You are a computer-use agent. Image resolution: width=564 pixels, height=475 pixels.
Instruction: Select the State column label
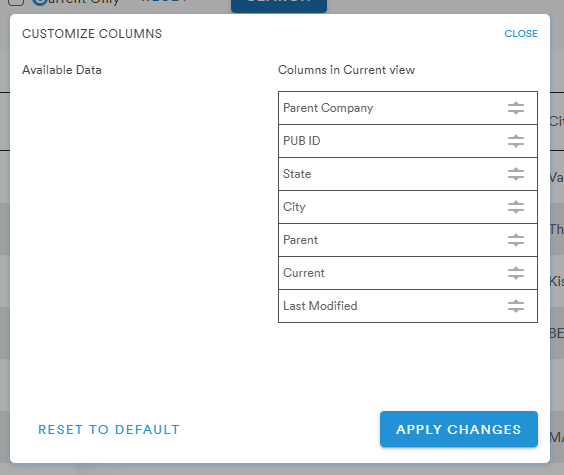(297, 174)
